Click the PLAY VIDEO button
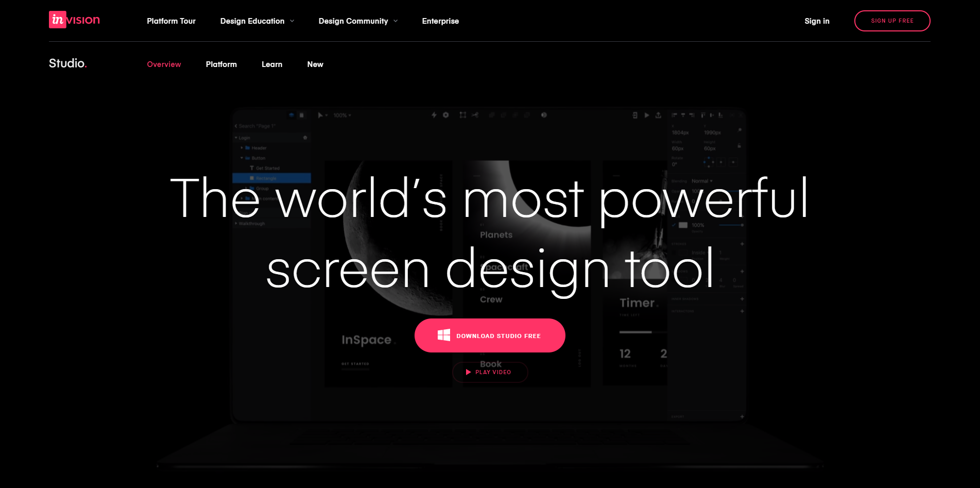The image size is (980, 488). click(490, 372)
